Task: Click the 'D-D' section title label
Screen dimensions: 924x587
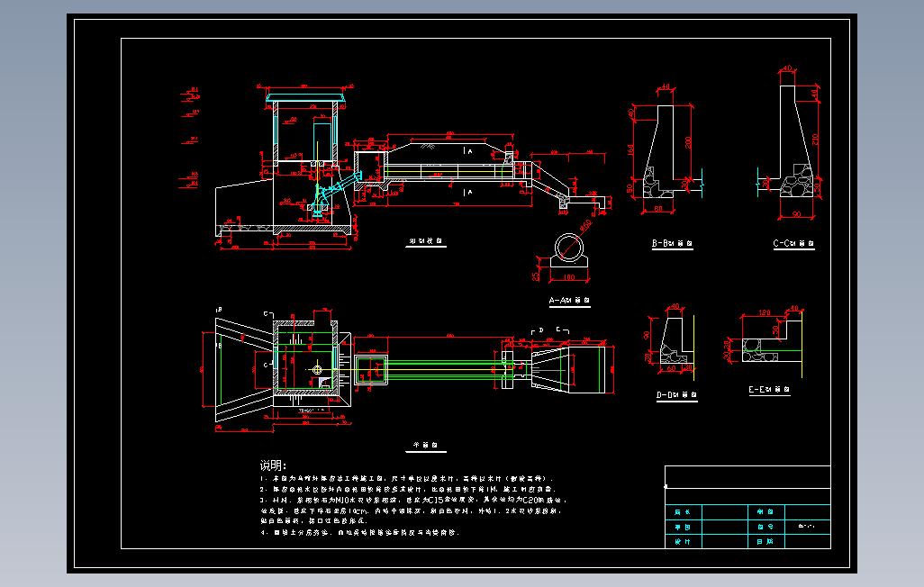Action: (676, 395)
